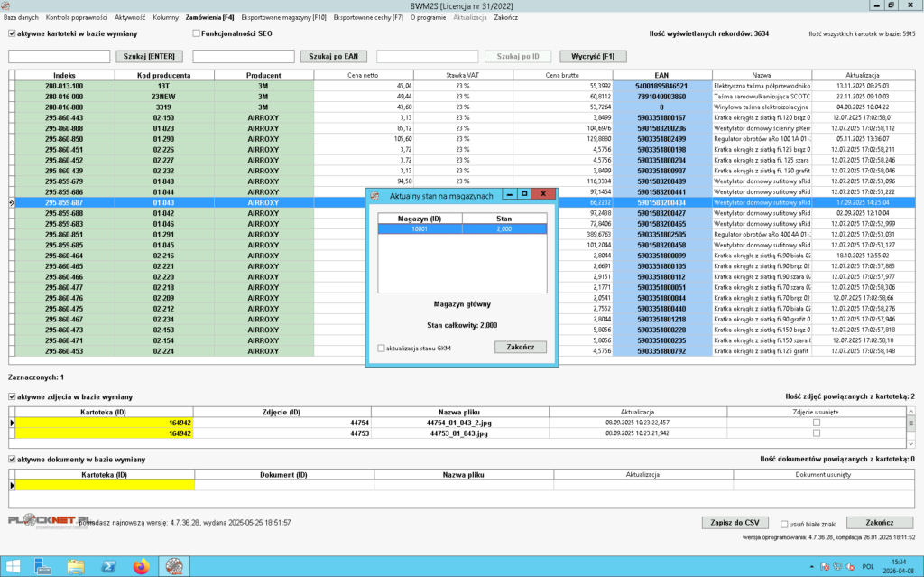Open the 'Zamówienia [F4]' menu
This screenshot has height=577, width=924.
click(210, 17)
